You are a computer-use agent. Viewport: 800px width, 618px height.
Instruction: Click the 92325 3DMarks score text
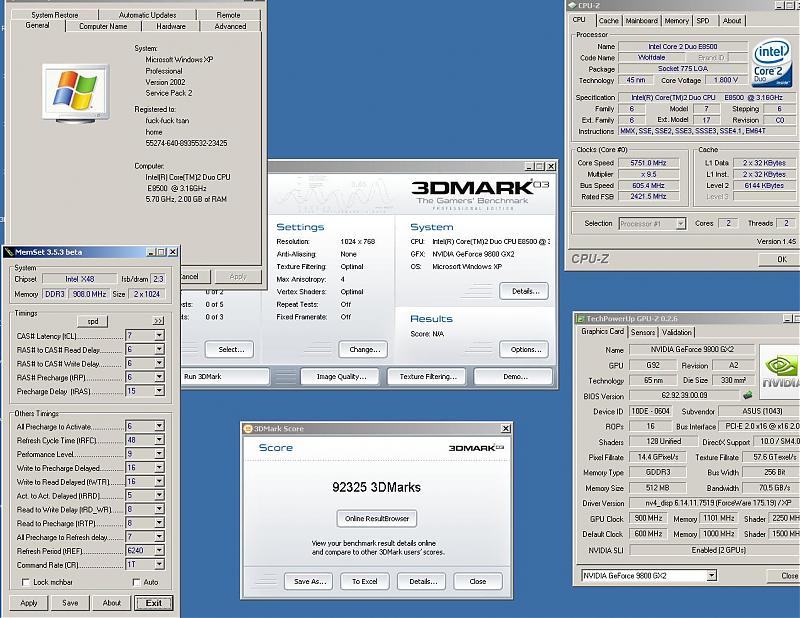click(377, 487)
